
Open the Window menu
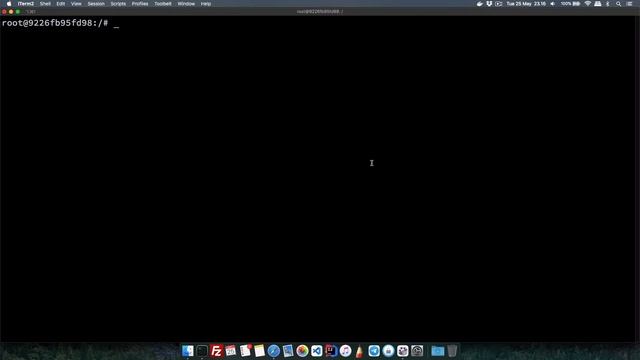click(186, 4)
